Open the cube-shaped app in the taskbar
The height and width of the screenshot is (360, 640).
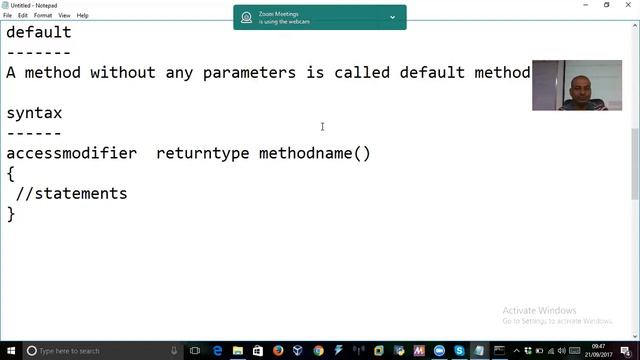pos(298,351)
